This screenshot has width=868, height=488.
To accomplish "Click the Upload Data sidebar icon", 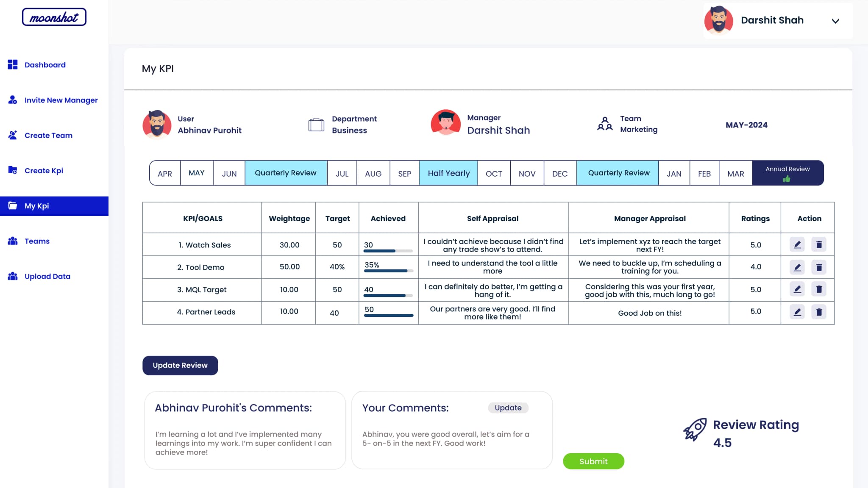I will pos(13,276).
